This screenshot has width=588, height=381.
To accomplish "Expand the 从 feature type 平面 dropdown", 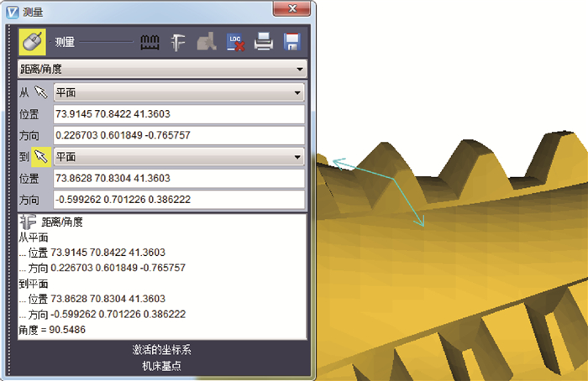I will tap(178, 93).
